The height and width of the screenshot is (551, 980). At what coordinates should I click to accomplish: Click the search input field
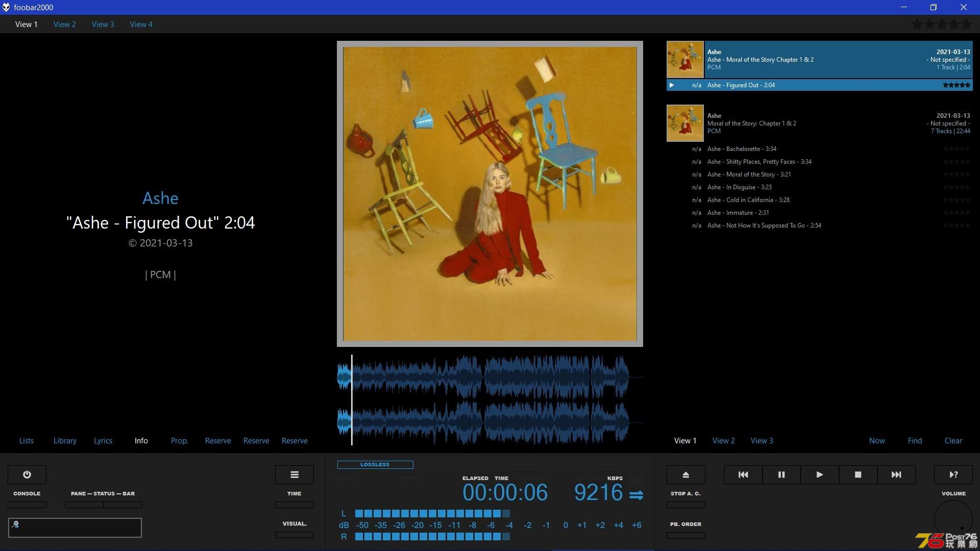[75, 528]
